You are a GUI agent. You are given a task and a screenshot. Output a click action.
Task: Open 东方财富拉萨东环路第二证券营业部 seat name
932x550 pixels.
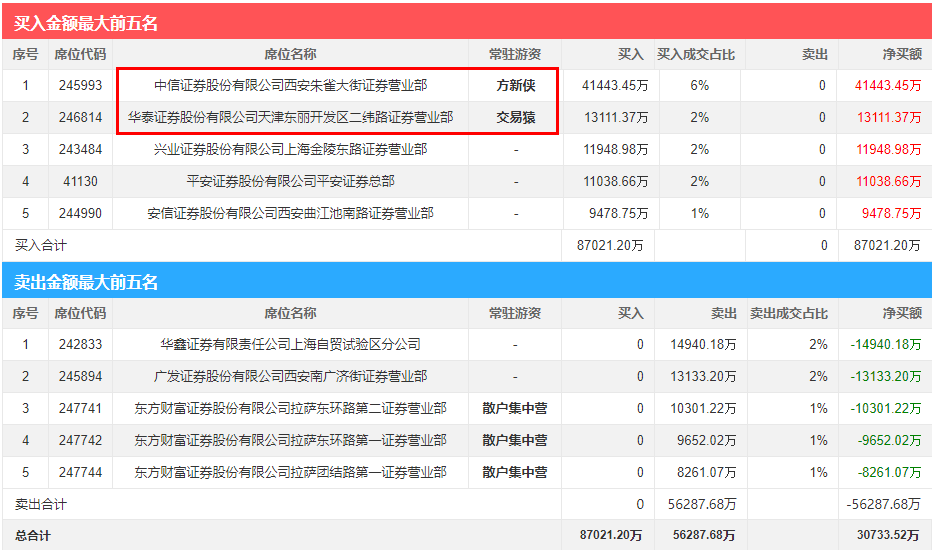click(291, 409)
